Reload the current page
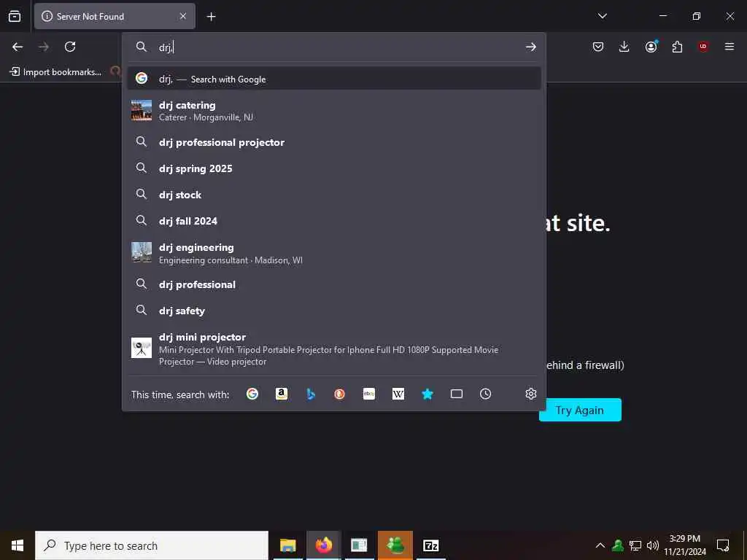The height and width of the screenshot is (560, 747). 70,47
